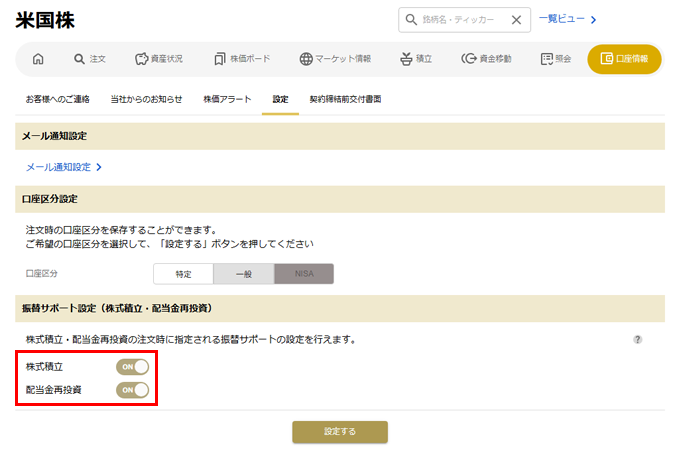This screenshot has width=680, height=463.
Task: Select 一般 account type
Action: tap(244, 274)
